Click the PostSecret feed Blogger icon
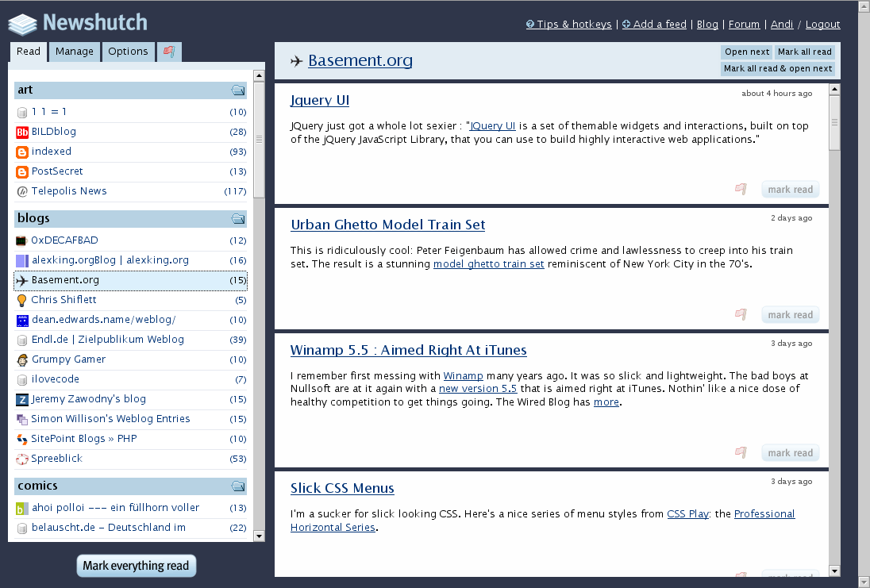Screen dimensions: 870x588 (22, 172)
